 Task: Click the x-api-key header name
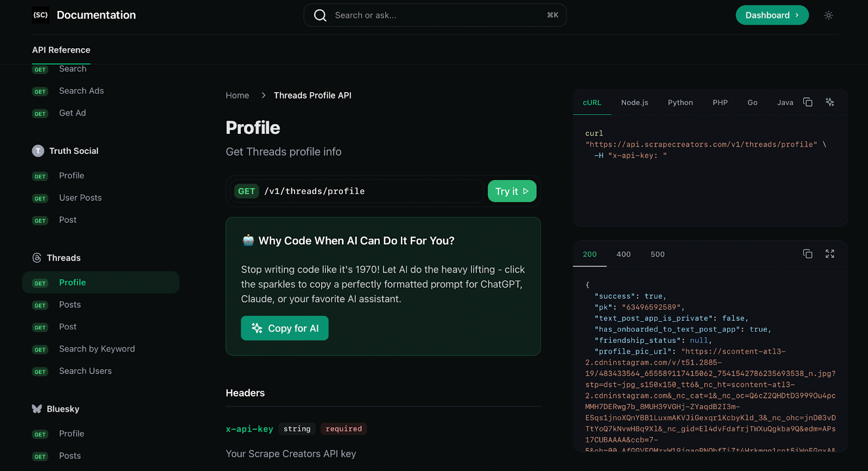(x=250, y=429)
